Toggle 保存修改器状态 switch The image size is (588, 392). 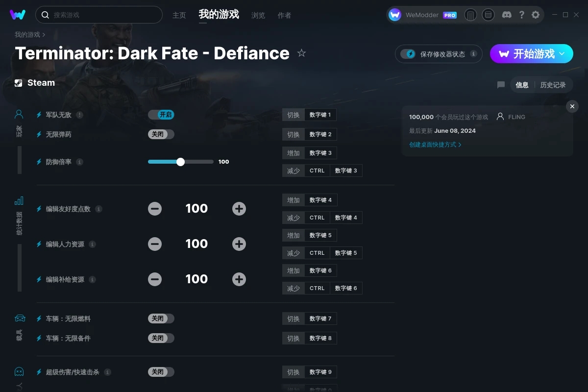[408, 54]
